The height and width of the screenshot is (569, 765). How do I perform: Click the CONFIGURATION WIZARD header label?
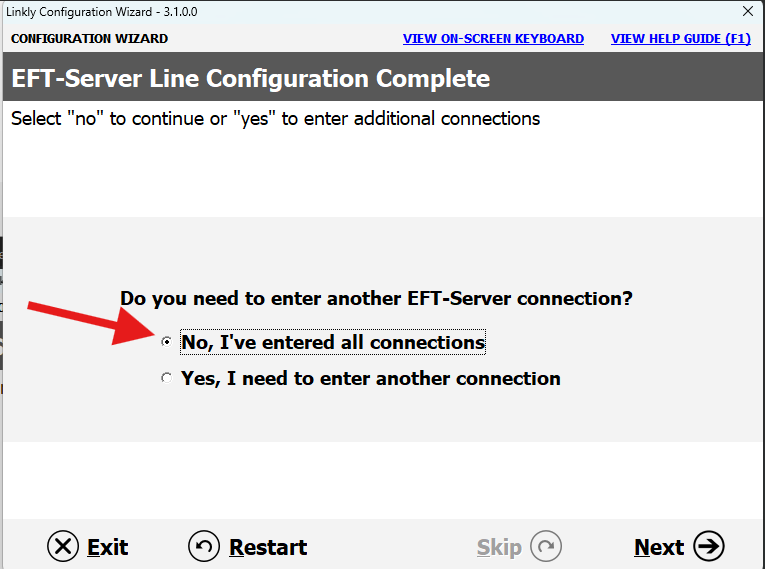click(x=89, y=39)
